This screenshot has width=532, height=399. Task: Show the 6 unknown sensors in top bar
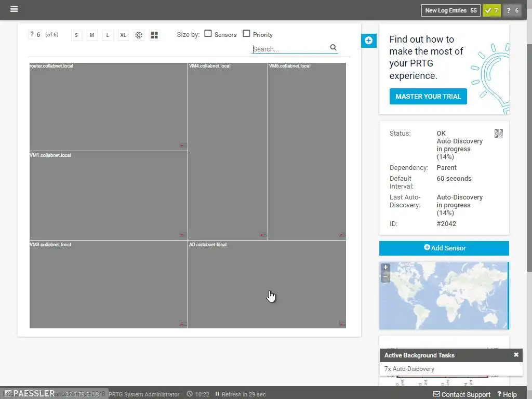pos(512,10)
